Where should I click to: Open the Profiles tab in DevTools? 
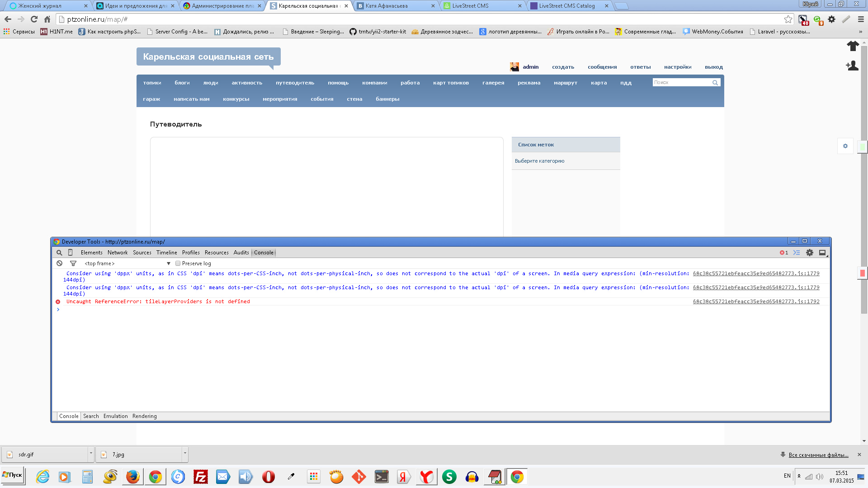191,253
